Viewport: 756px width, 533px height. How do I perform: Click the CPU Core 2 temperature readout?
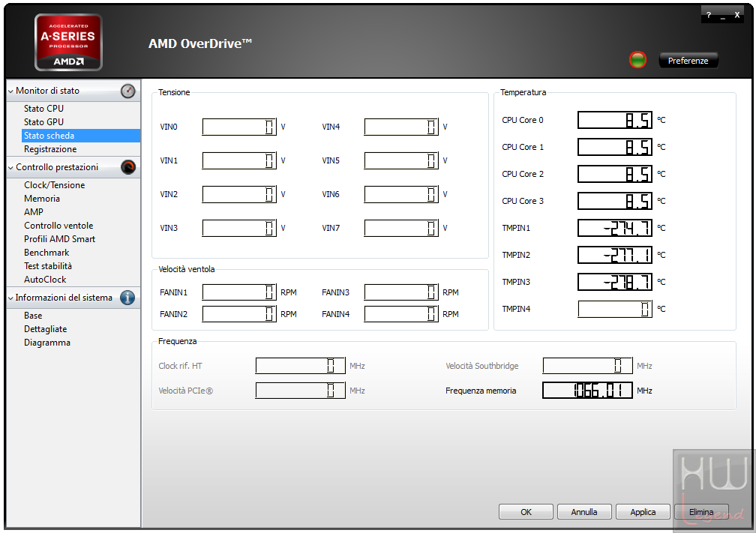[615, 174]
